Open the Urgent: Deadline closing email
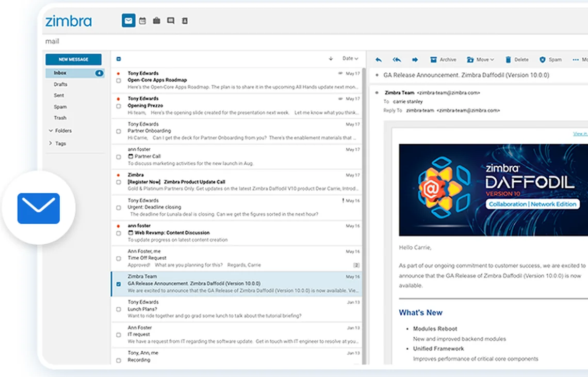 click(x=237, y=207)
